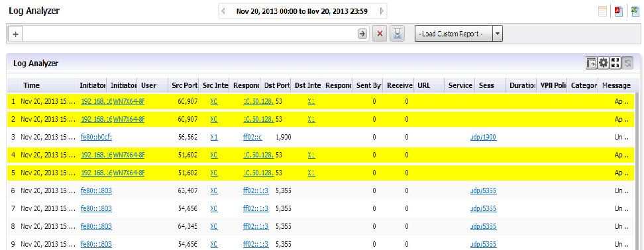Add a filter with the plus button
Screen dimensions: 644x250
pos(16,34)
